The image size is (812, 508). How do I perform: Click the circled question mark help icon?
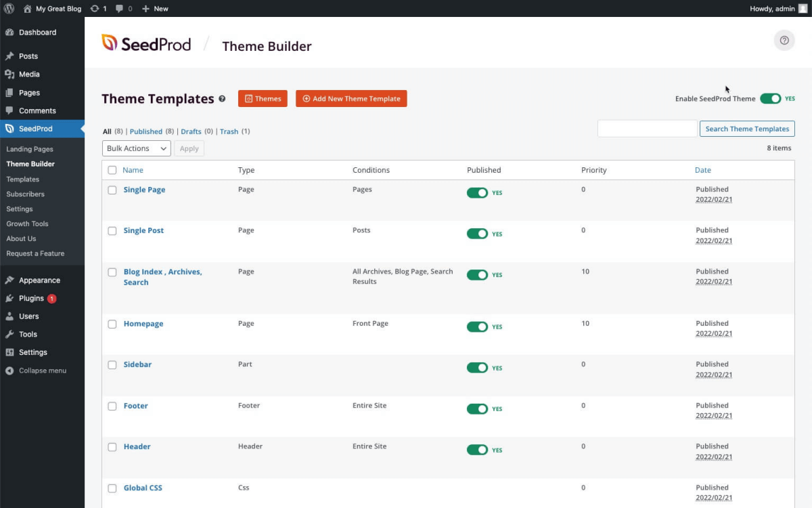784,40
